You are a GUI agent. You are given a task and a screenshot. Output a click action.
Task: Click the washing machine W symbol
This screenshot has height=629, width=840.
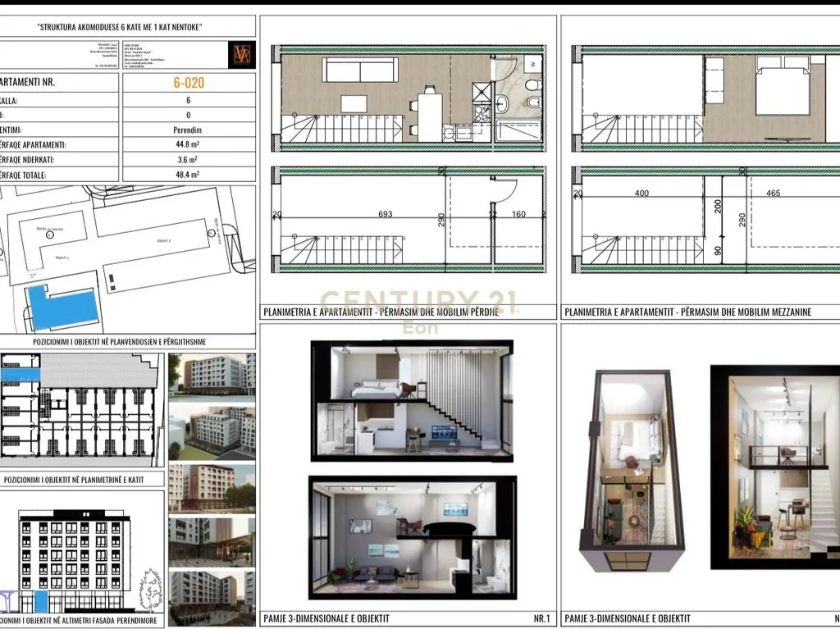tap(532, 64)
